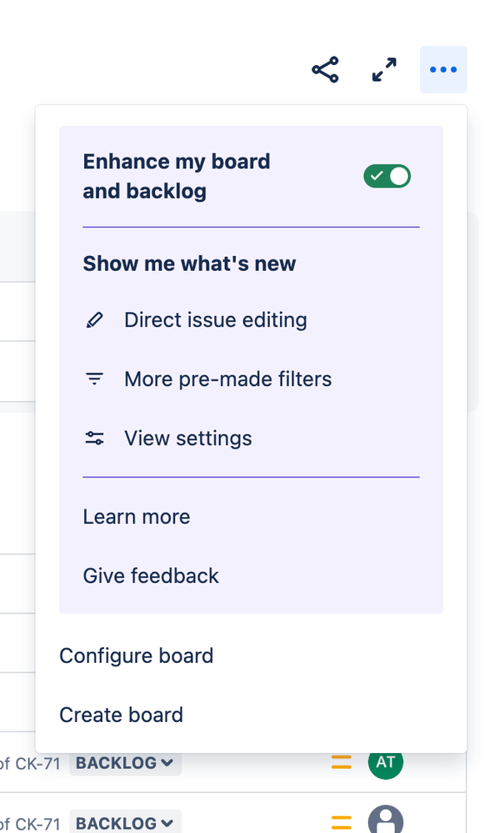This screenshot has height=833, width=504.
Task: Open the lower BACKLOG status dropdown
Action: [125, 824]
